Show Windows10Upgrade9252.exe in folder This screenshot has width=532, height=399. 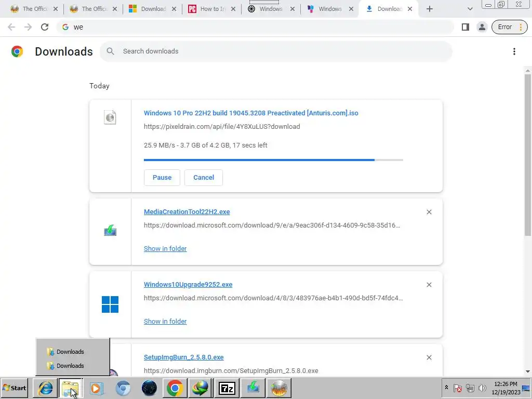(x=165, y=321)
